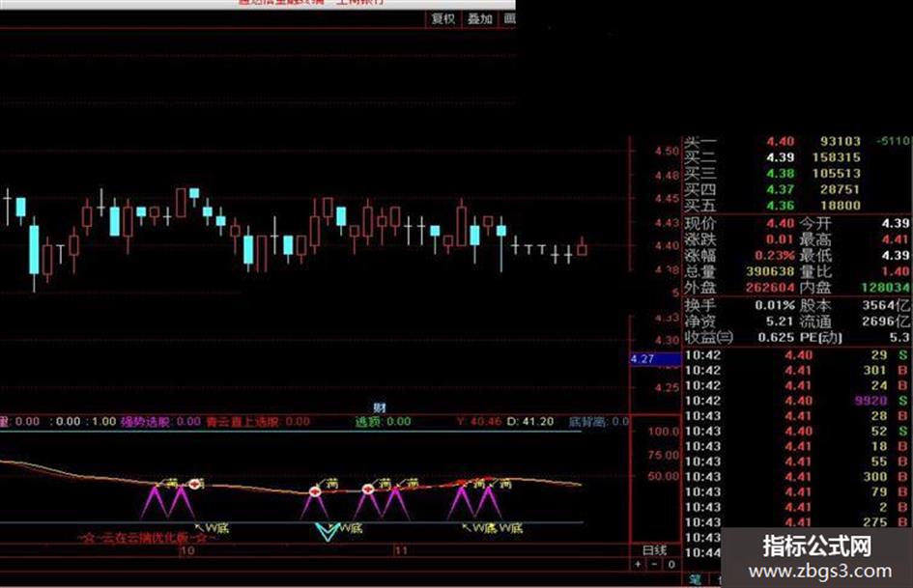Click the 今开 4.39 opening price
913x588 pixels.
(x=895, y=223)
